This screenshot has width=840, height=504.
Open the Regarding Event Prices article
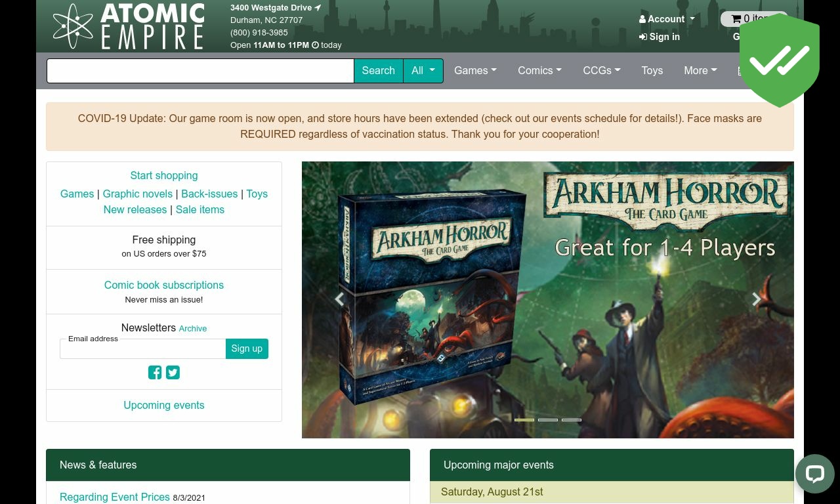click(115, 497)
